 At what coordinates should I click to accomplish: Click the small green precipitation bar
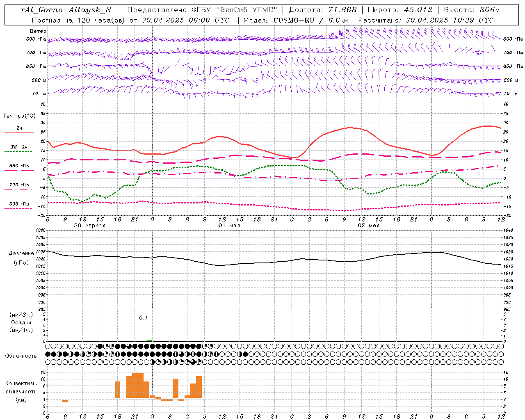coord(149,340)
